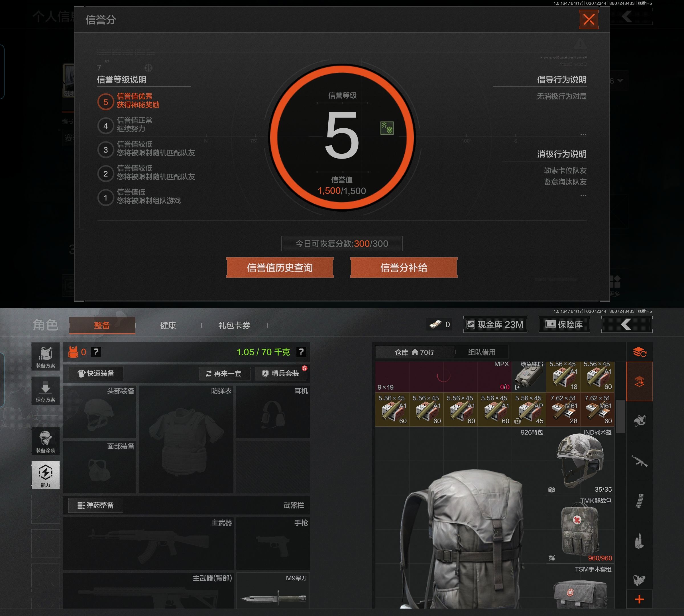Switch to 组队借用 stash tab
Image resolution: width=684 pixels, height=616 pixels.
481,352
